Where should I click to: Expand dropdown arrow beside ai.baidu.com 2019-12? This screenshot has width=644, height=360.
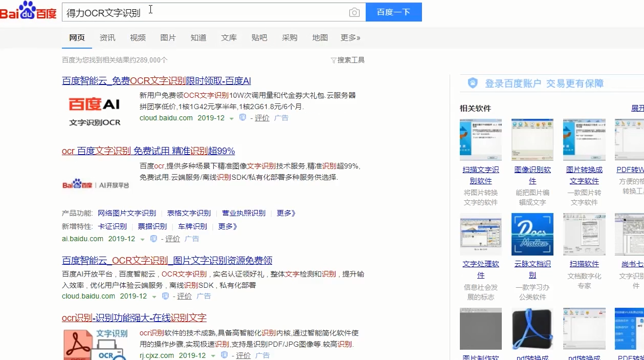point(142,240)
